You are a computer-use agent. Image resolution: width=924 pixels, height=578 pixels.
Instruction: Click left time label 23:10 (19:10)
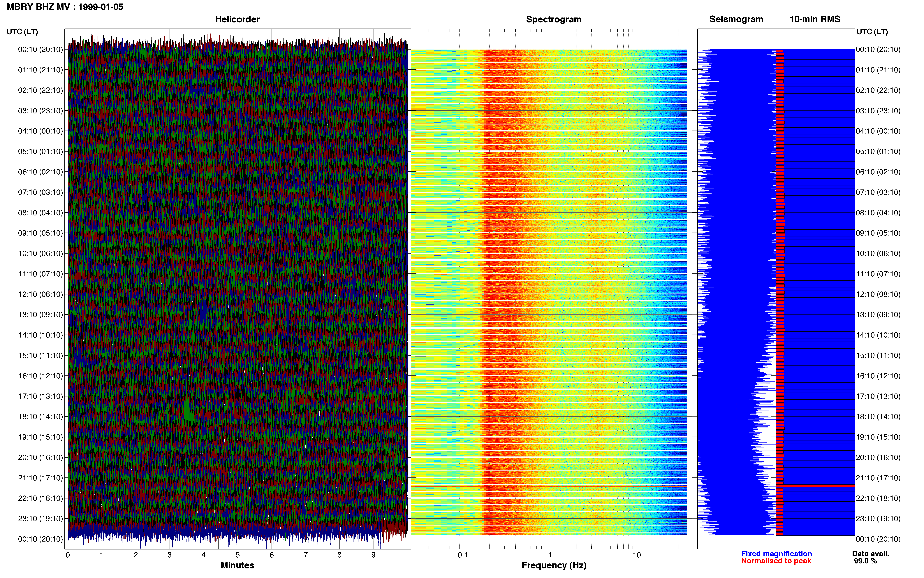tap(41, 519)
